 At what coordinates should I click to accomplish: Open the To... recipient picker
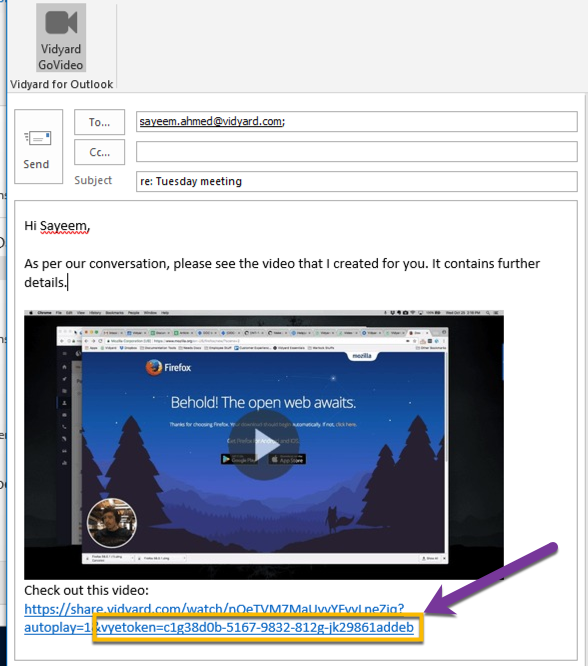point(99,122)
